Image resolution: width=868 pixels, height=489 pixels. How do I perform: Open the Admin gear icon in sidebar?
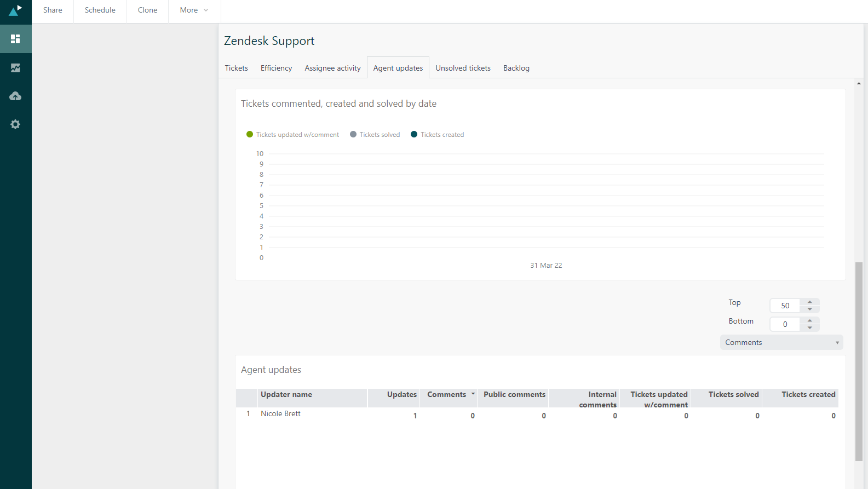pos(15,124)
